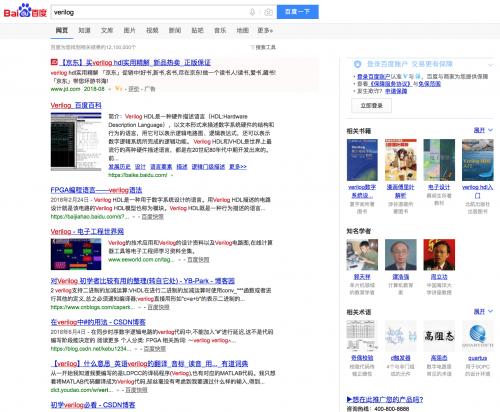Click the 高阻态 term image
500x412 pixels.
coord(439,336)
